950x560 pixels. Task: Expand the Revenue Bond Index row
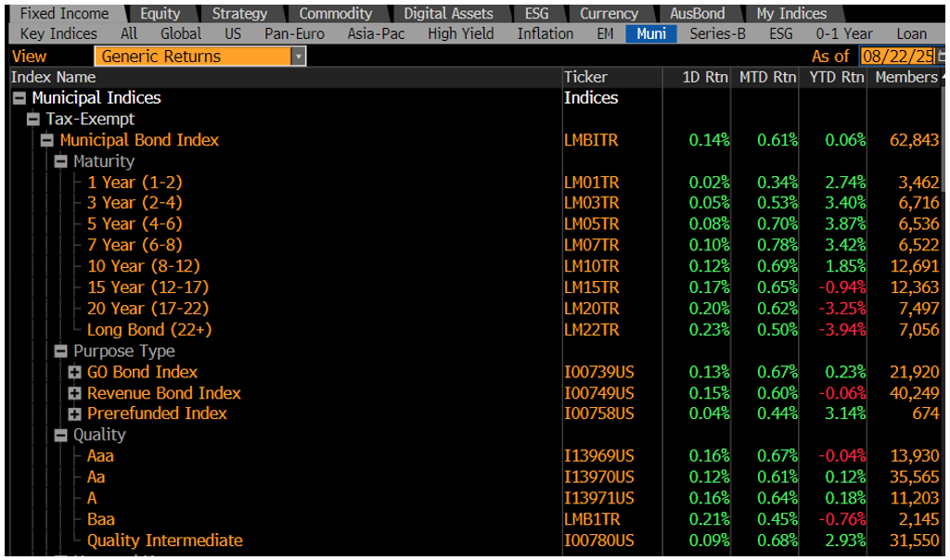[75, 394]
